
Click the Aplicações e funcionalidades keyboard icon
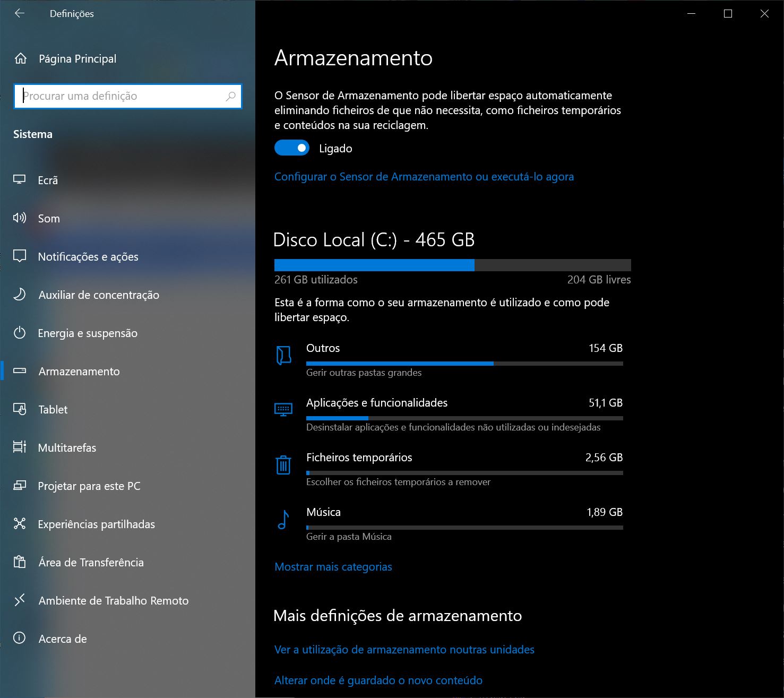point(283,409)
